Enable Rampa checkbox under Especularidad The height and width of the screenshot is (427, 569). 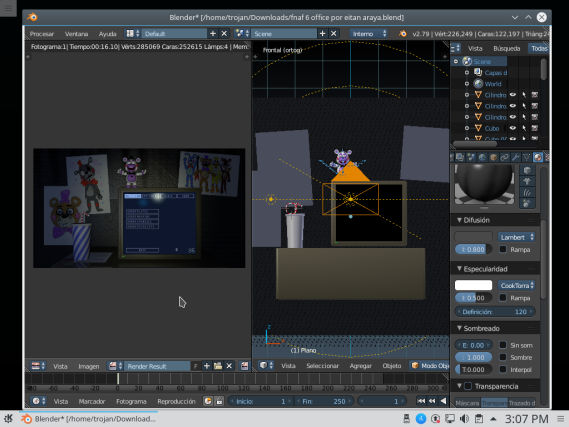(x=503, y=297)
